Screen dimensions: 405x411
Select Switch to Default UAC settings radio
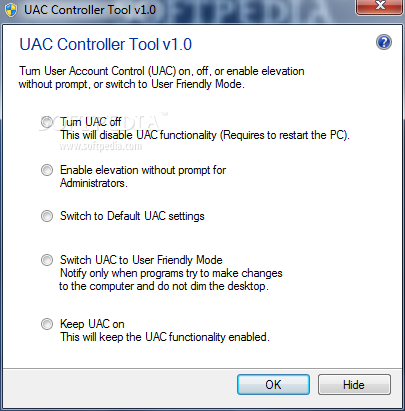click(47, 216)
